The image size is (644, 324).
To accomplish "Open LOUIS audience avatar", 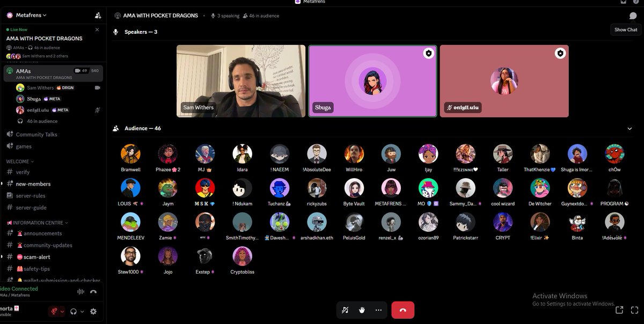I will tap(131, 188).
